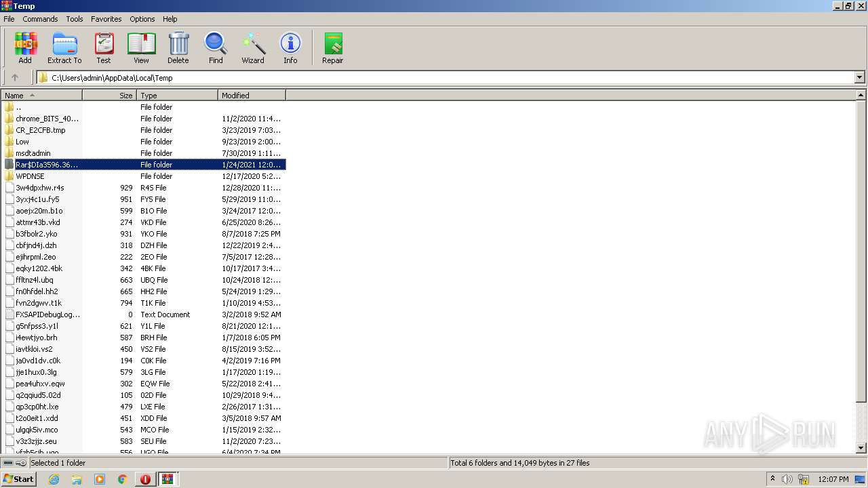Image resolution: width=868 pixels, height=488 pixels.
Task: Open the Options menu
Action: pyautogui.click(x=142, y=19)
